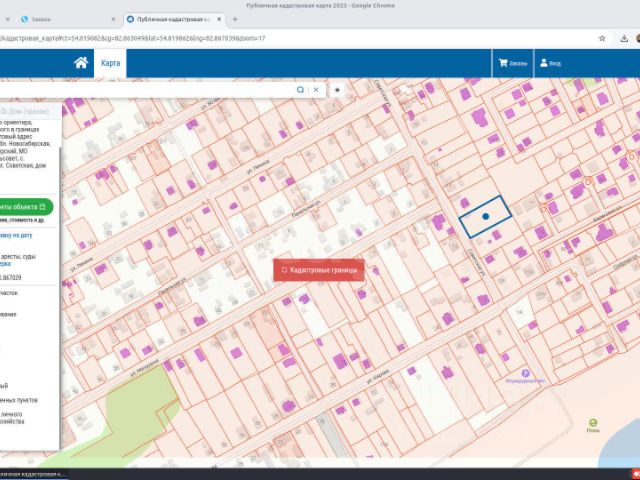Click the taskbar Публичная кадастровая карта window entry

33,474
